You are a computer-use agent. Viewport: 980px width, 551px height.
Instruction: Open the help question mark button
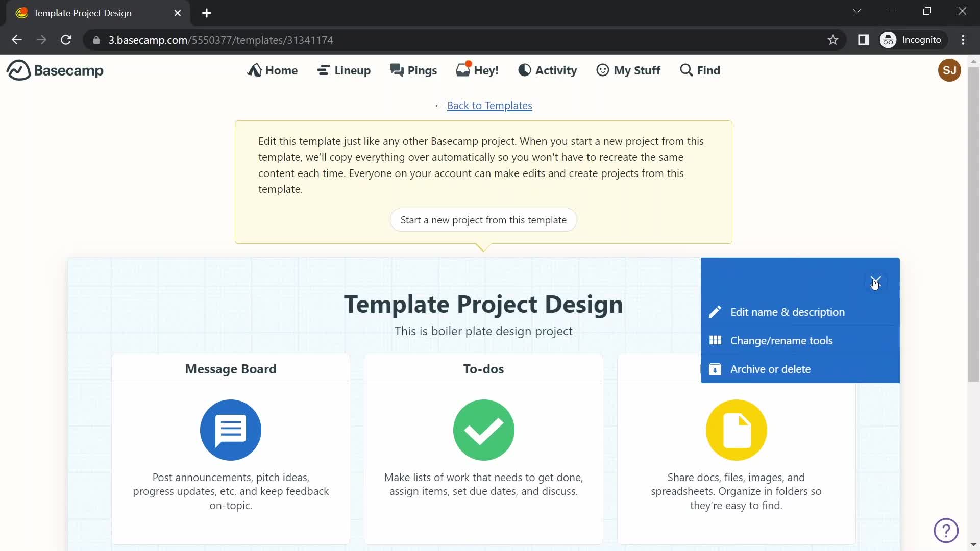click(x=946, y=531)
